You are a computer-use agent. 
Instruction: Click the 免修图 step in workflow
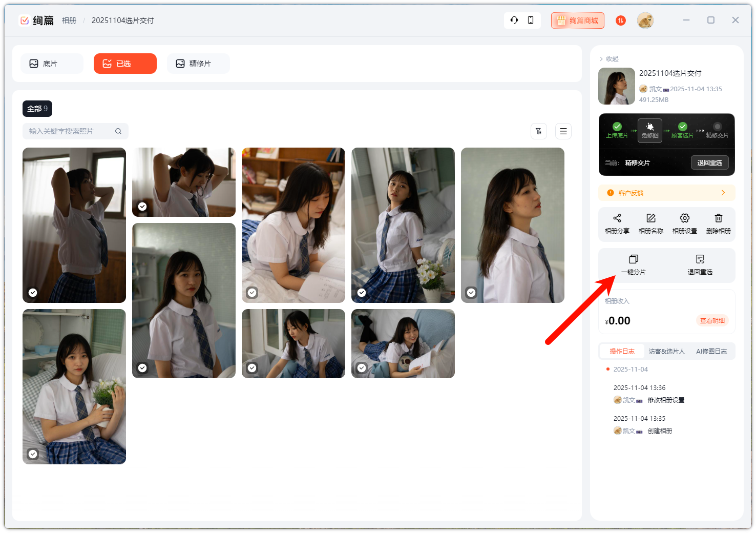point(649,130)
